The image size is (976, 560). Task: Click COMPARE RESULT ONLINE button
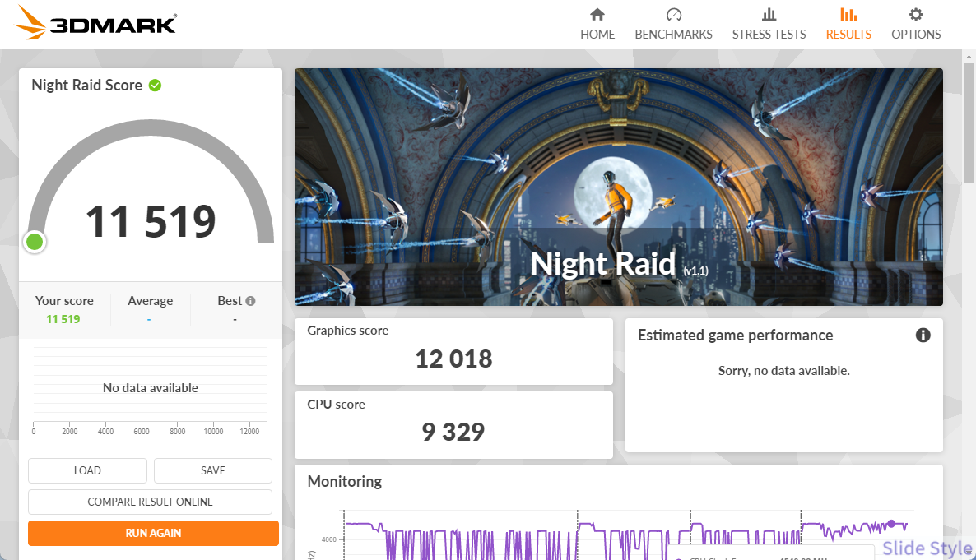(150, 502)
